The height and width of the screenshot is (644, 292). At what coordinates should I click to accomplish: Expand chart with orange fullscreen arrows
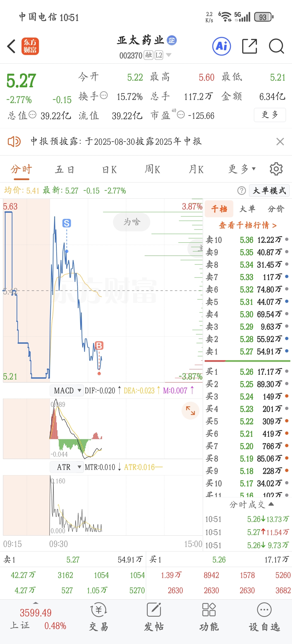click(190, 410)
